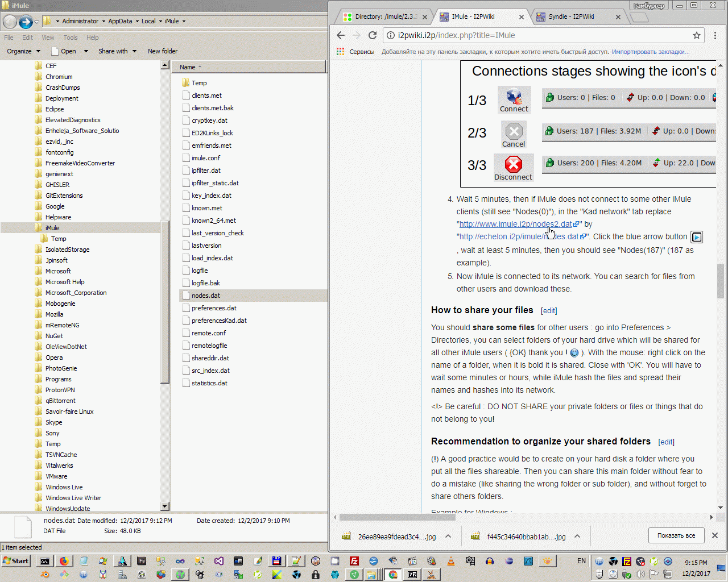
Task: Click the Chrome page vertical scrollbar thumb
Action: (721, 281)
